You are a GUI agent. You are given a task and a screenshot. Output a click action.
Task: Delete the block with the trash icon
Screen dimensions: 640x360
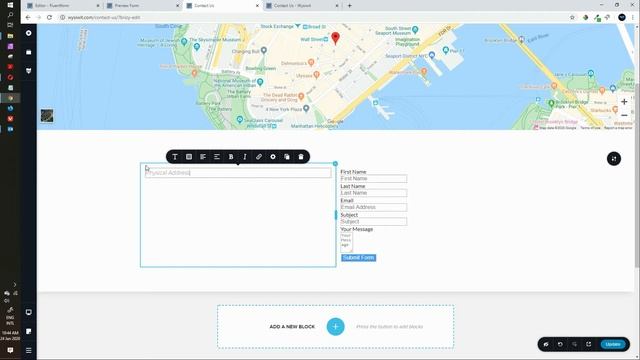click(x=301, y=157)
